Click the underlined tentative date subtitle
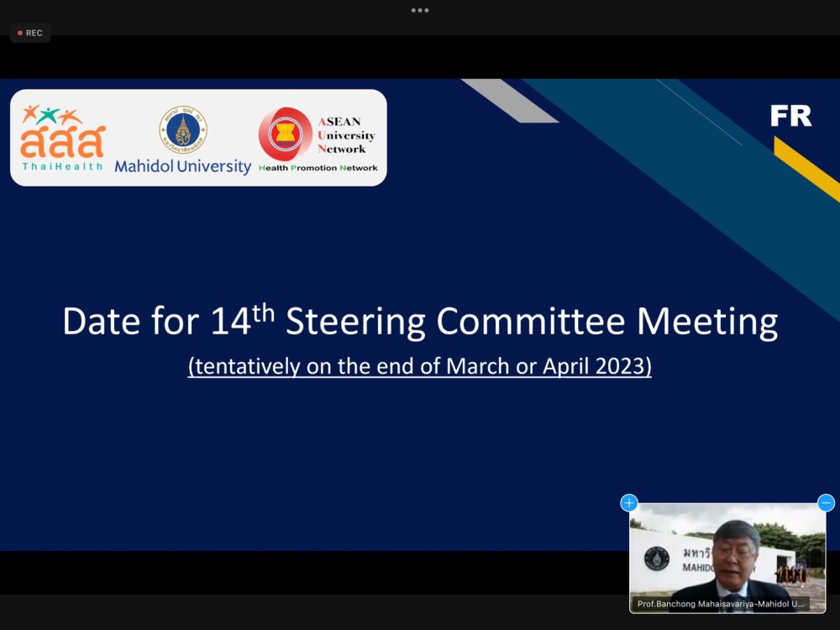This screenshot has width=840, height=630. click(420, 366)
